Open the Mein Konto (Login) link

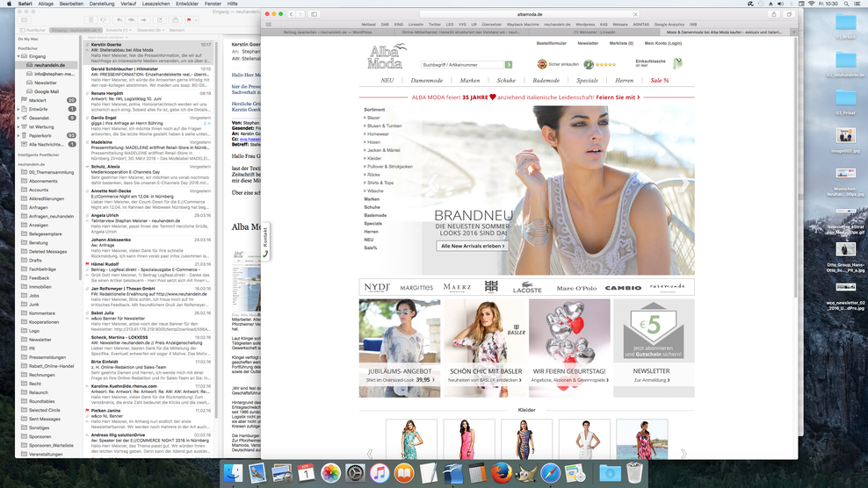tap(662, 43)
